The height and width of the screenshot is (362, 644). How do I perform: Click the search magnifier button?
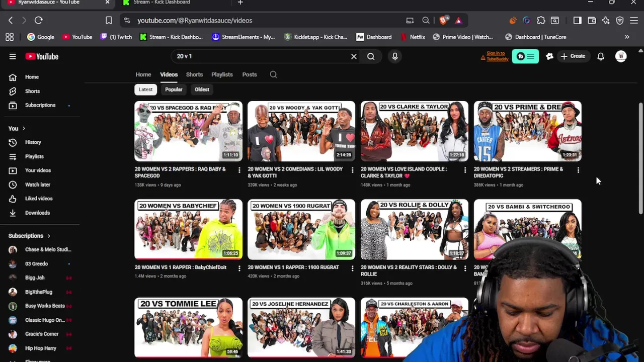point(371,56)
